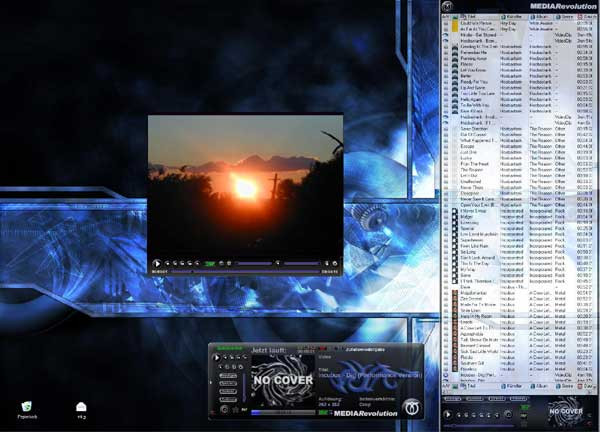The width and height of the screenshot is (600, 432).
Task: Select the Megalomaniac track row
Action: (x=518, y=293)
